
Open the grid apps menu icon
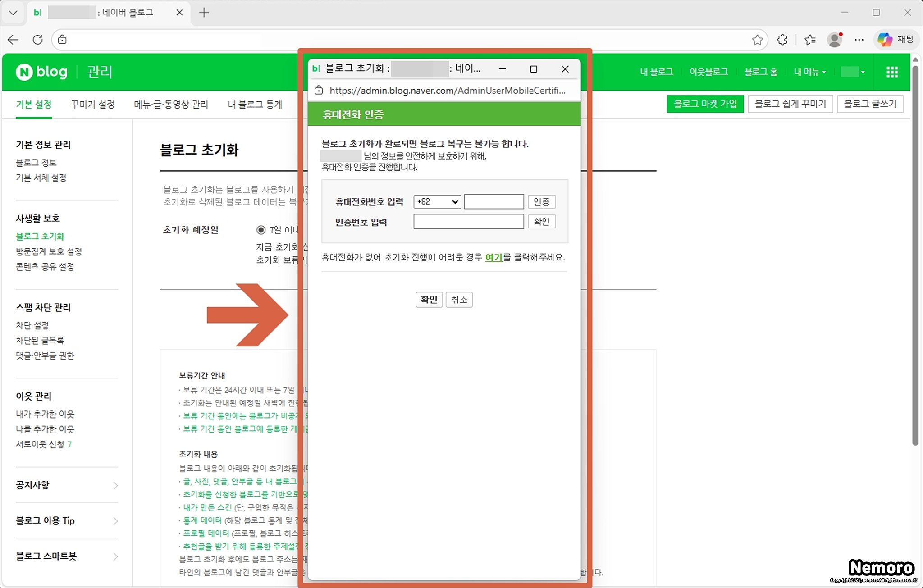coord(892,72)
